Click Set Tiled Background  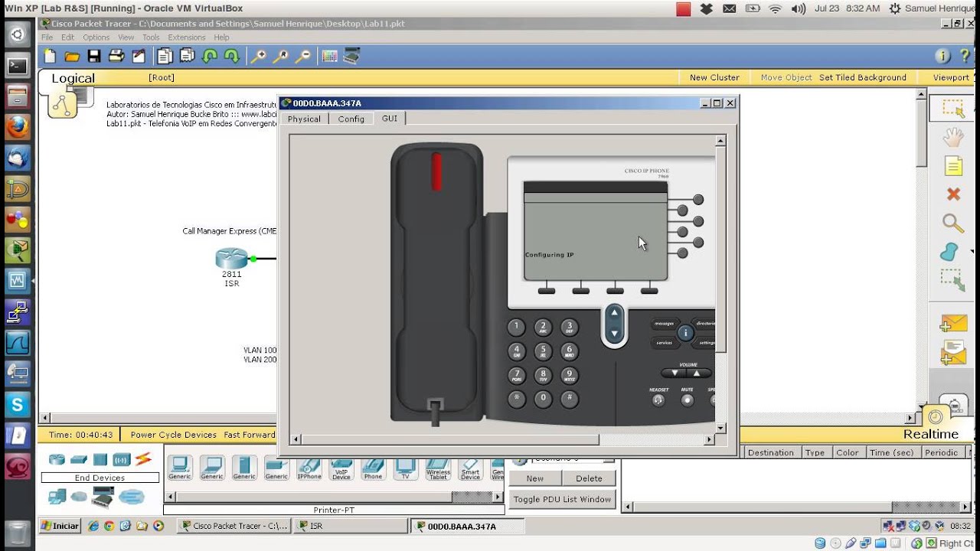(862, 77)
